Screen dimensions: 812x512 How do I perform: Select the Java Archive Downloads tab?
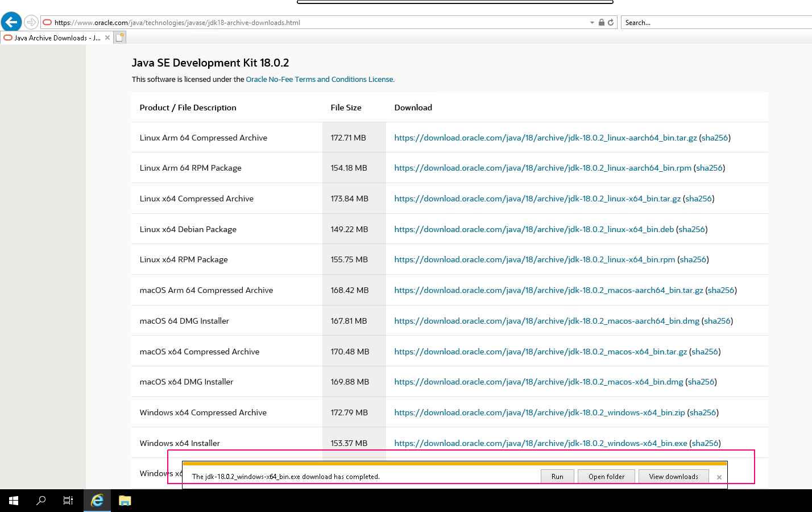pyautogui.click(x=57, y=38)
